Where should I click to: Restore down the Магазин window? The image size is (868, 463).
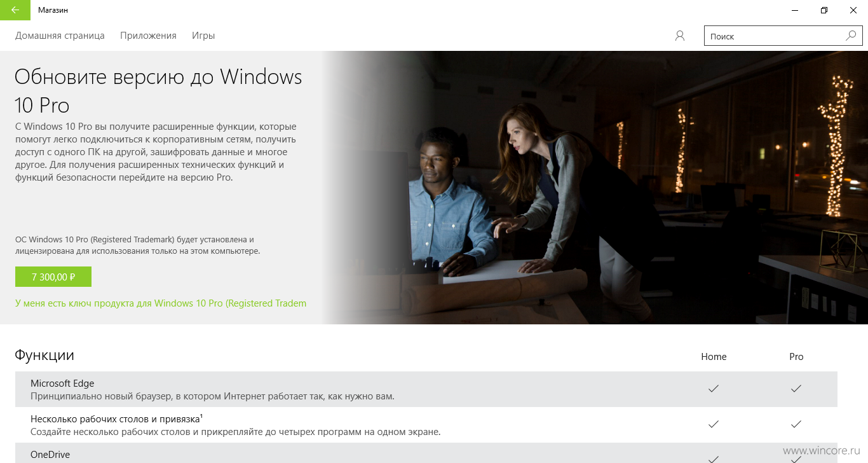pos(824,10)
